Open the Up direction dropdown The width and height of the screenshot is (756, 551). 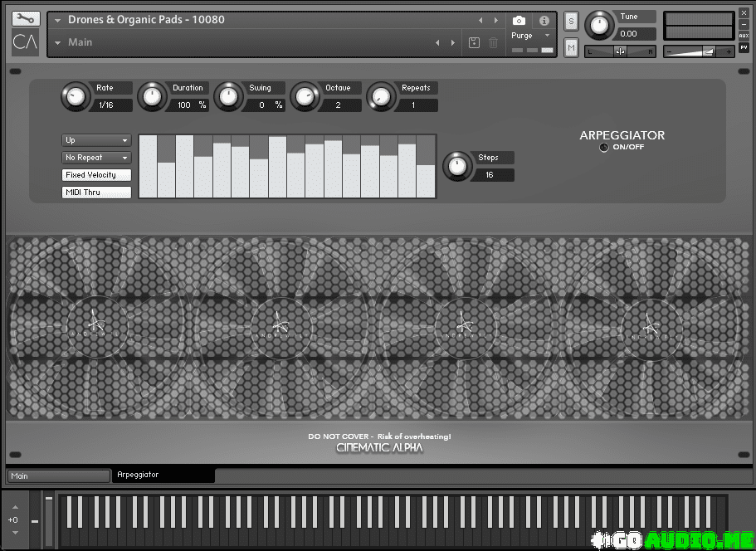(96, 140)
